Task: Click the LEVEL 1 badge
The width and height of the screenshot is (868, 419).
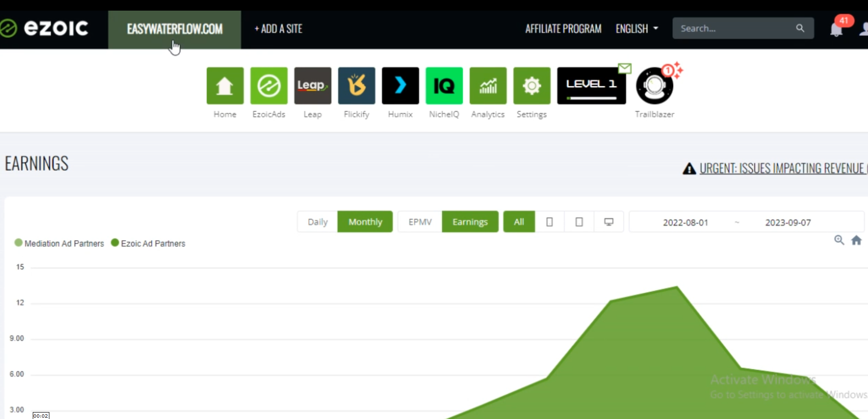Action: click(591, 86)
